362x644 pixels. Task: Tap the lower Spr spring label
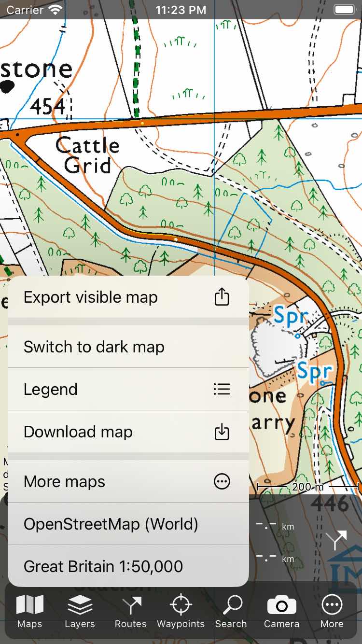click(314, 371)
